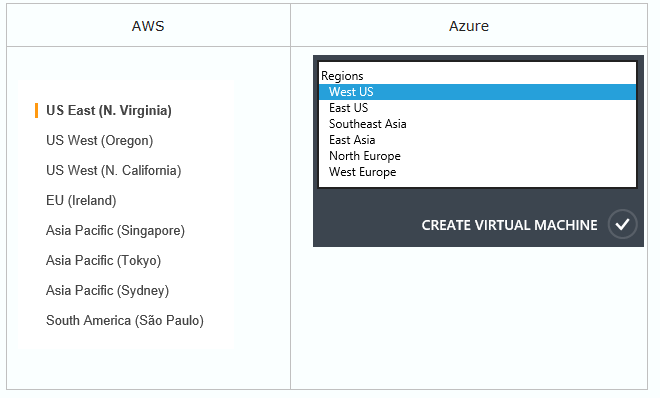
Task: Select West Europe in Regions list
Action: tap(477, 172)
